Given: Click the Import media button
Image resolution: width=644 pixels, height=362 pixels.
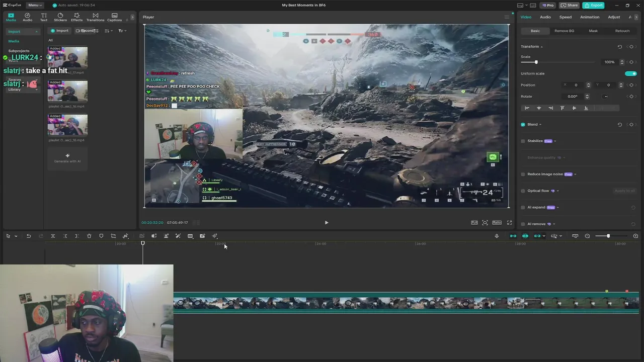Looking at the screenshot, I should pyautogui.click(x=59, y=31).
